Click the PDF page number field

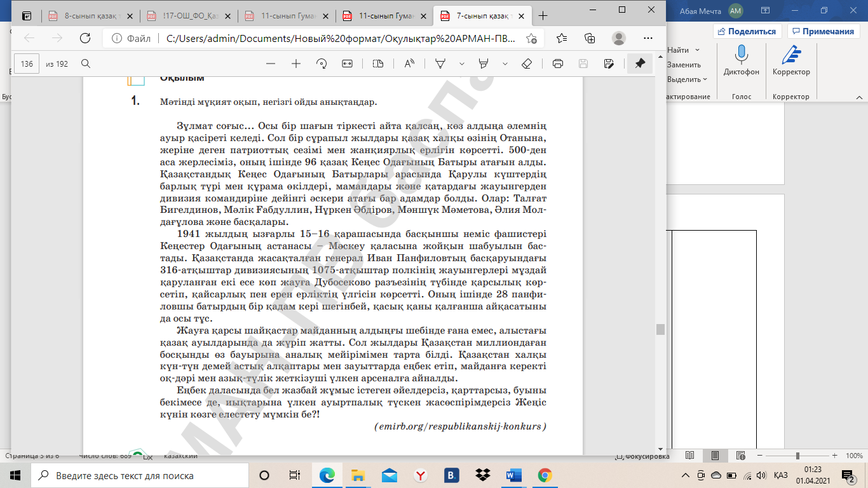tap(27, 64)
